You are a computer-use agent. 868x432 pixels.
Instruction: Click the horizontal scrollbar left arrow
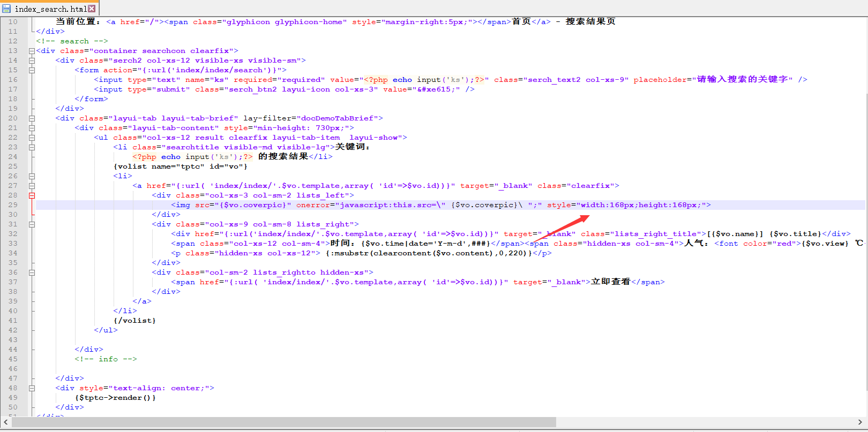click(6, 422)
